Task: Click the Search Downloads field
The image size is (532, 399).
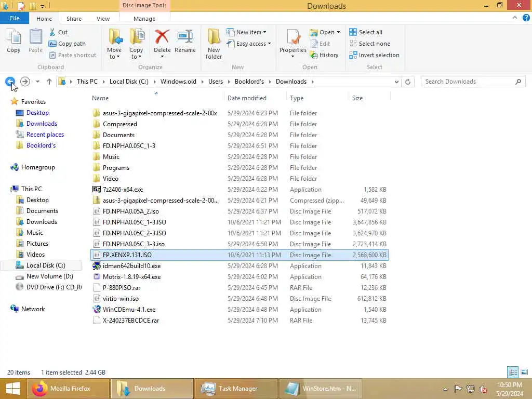Action: coord(473,82)
